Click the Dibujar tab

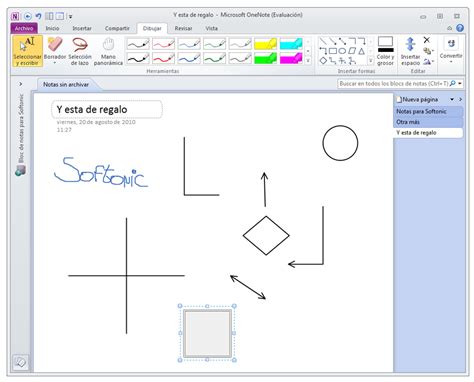coord(152,28)
